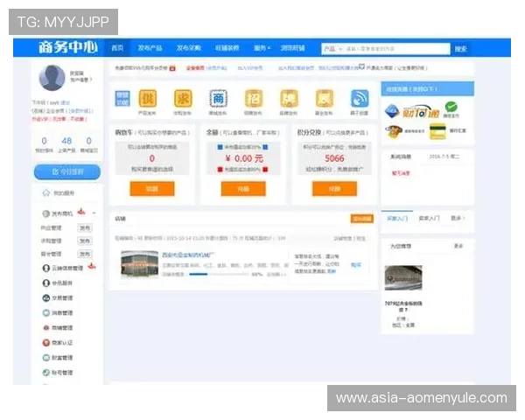Click the red gift icon in top notice bar
The image size is (525, 420).
pyautogui.click(x=172, y=68)
